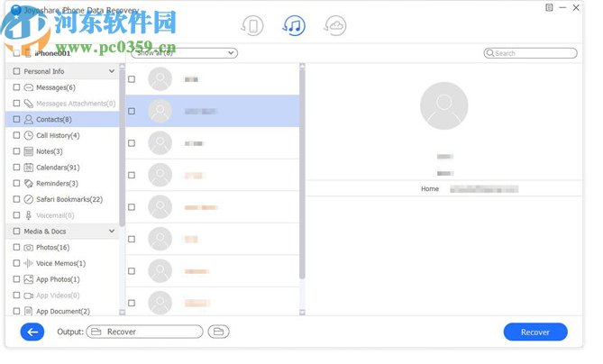
Task: Click the search magnifier icon
Action: point(490,53)
